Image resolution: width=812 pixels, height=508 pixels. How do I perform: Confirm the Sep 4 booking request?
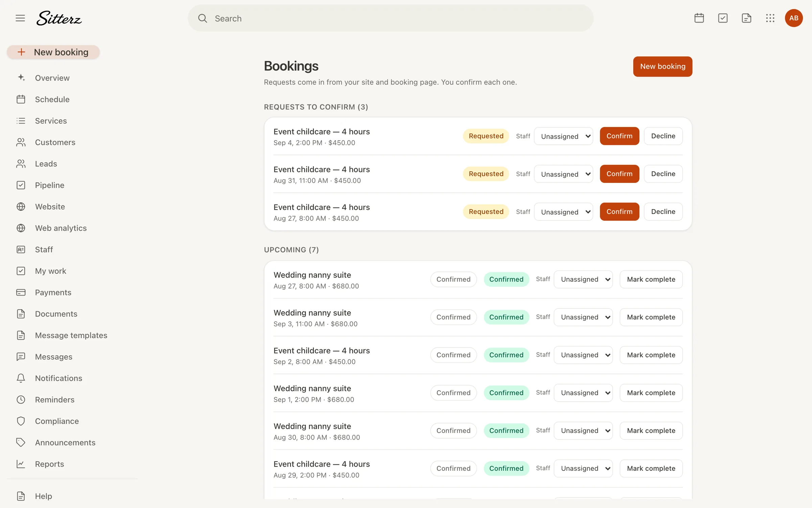pos(619,136)
